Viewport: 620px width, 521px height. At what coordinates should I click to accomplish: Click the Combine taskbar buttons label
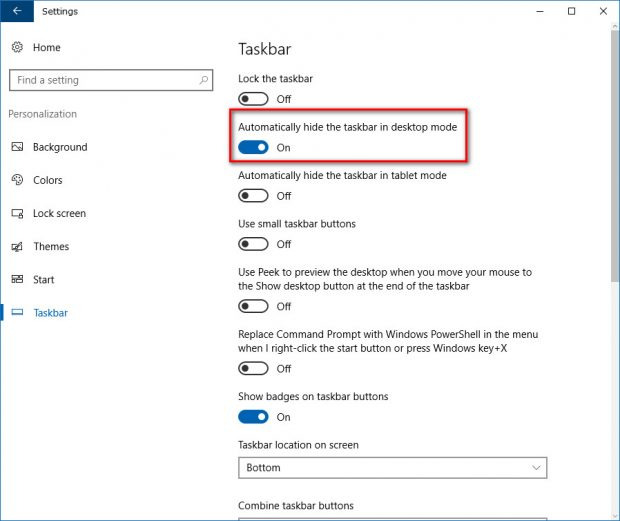click(296, 506)
